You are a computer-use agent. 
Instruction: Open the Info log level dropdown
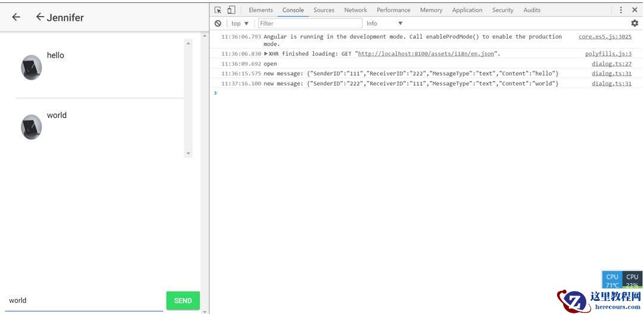click(384, 23)
